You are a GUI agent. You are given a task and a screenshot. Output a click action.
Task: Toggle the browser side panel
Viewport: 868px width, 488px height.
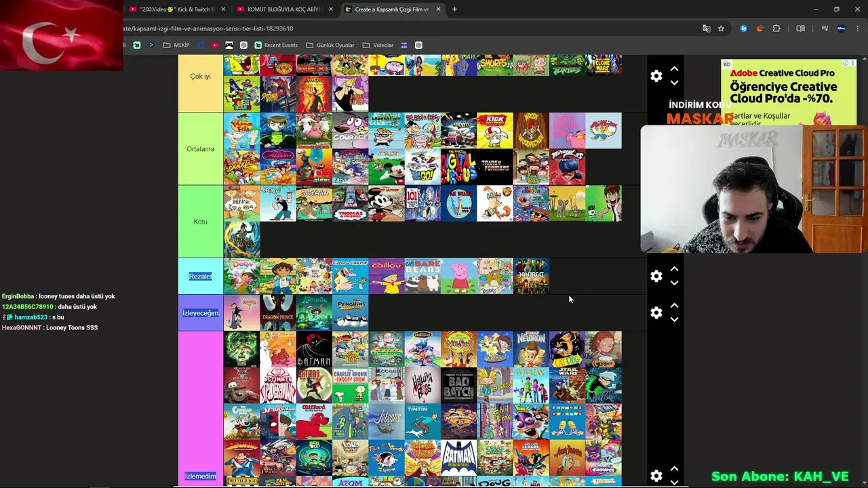800,28
